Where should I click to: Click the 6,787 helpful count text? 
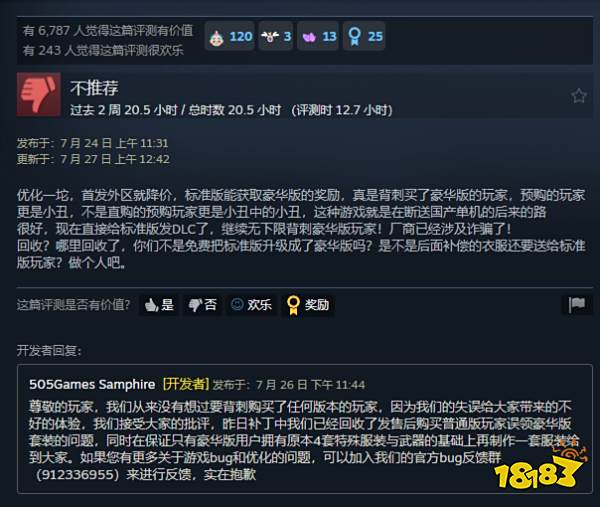tap(108, 31)
